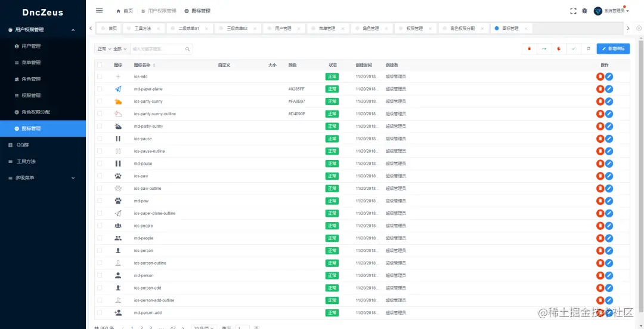Delete the ios-add icon row

click(x=600, y=76)
